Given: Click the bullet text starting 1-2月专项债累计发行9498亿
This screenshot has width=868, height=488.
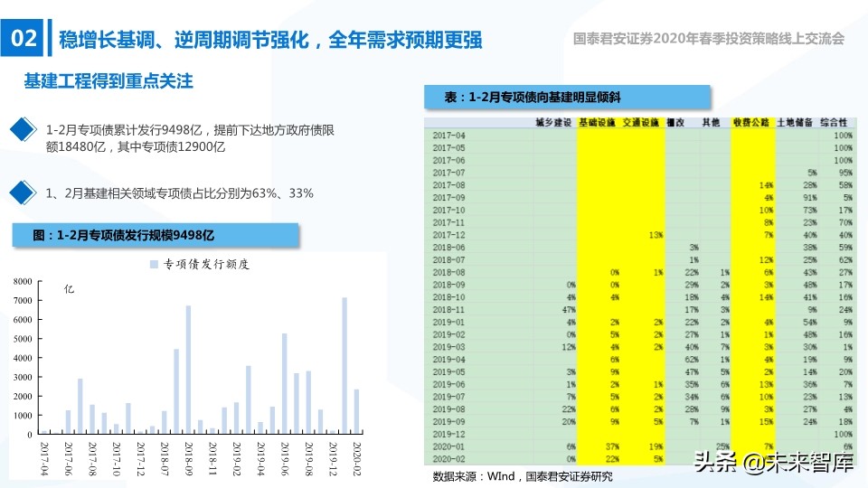Looking at the screenshot, I should (x=190, y=138).
